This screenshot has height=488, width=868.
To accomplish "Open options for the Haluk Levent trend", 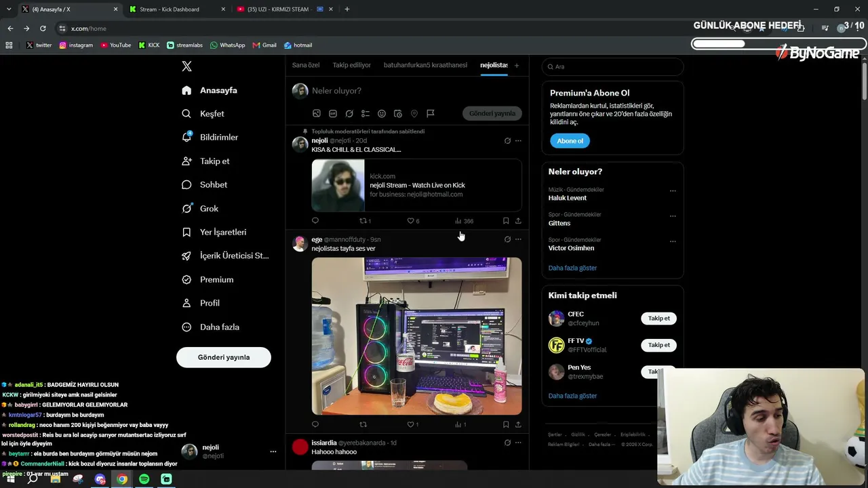I will coord(673,191).
